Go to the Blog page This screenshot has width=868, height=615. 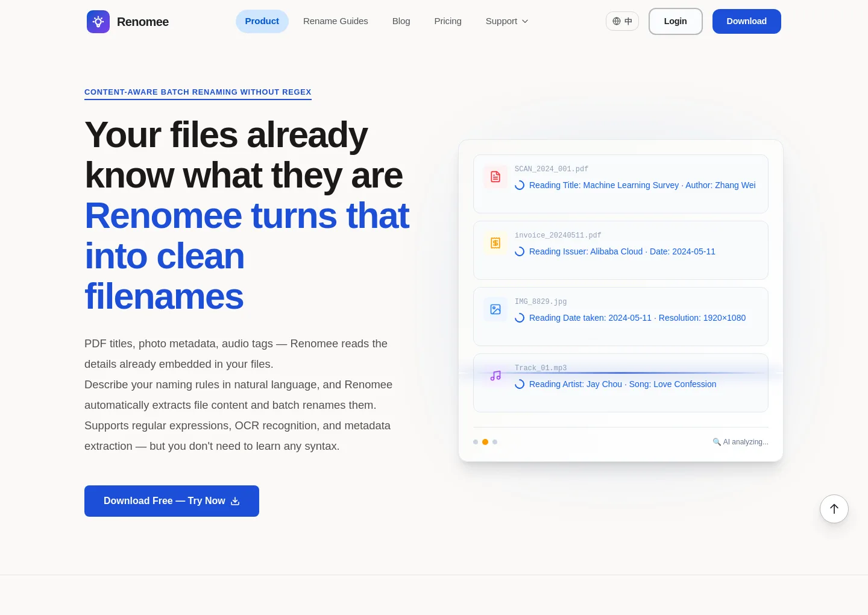[x=401, y=21]
